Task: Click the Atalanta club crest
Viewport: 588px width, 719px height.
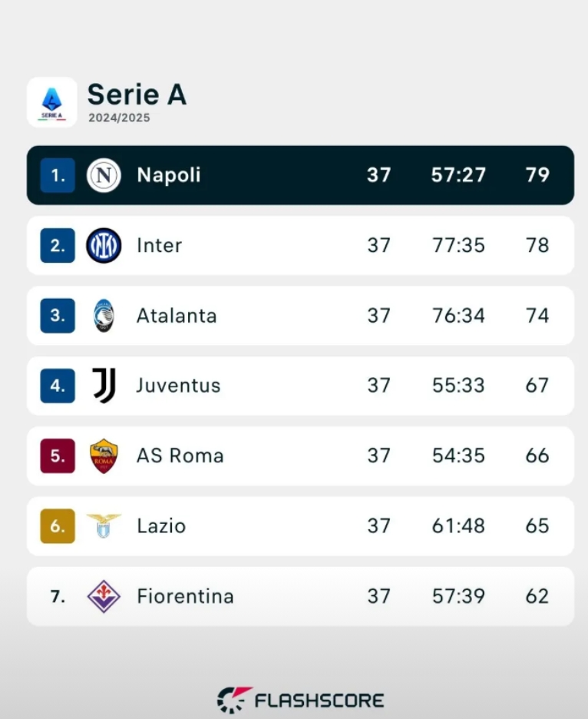Action: [x=104, y=316]
